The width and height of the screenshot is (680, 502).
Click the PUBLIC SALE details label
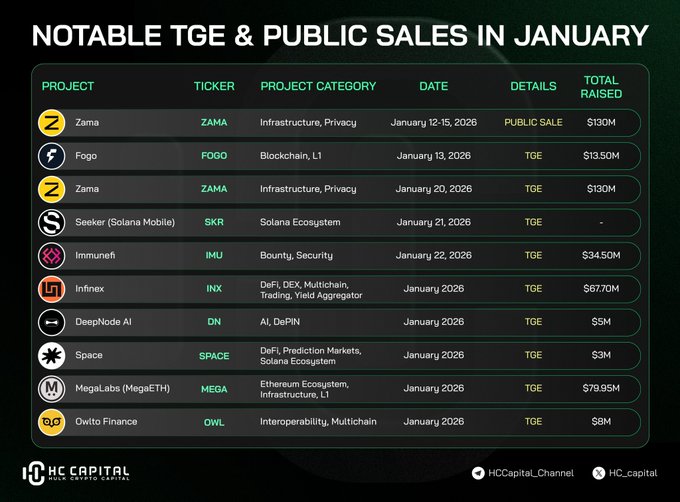coord(533,123)
